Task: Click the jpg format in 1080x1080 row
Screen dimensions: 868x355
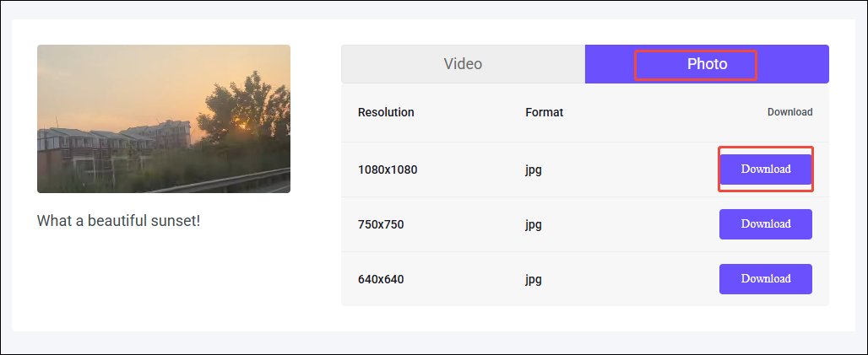Action: pyautogui.click(x=534, y=169)
